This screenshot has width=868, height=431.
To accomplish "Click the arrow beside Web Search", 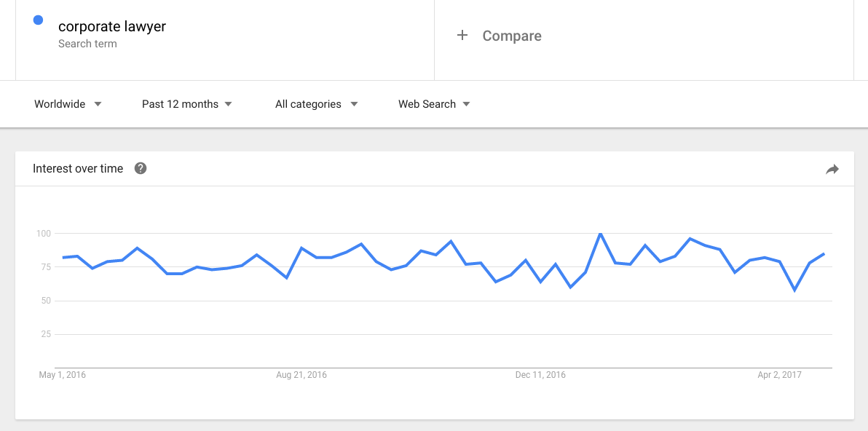I will click(466, 104).
